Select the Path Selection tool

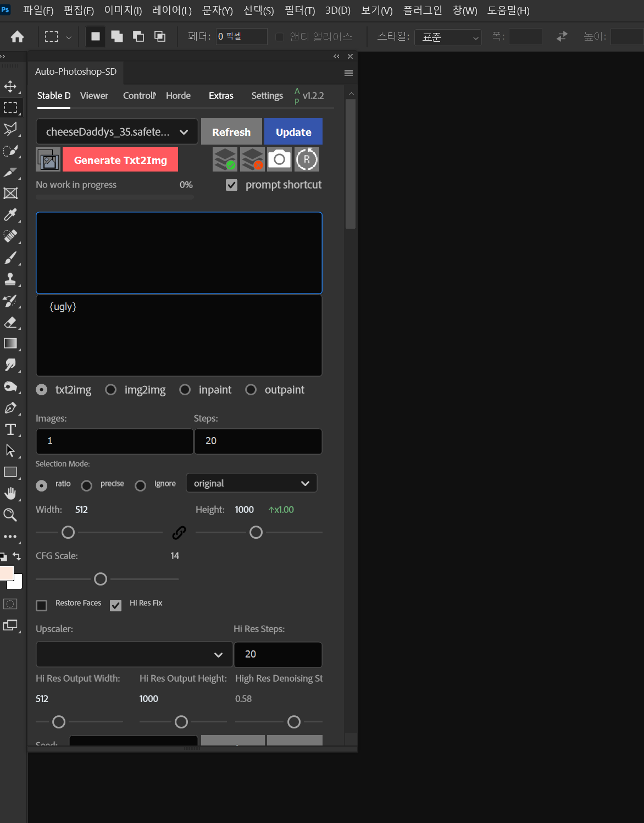(10, 451)
